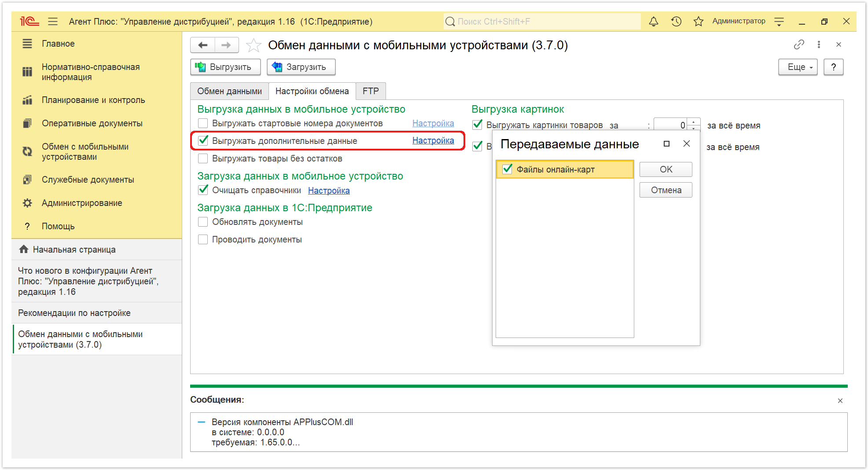Close the Обмен данными form
Viewport: 868px width, 470px height.
click(x=839, y=44)
